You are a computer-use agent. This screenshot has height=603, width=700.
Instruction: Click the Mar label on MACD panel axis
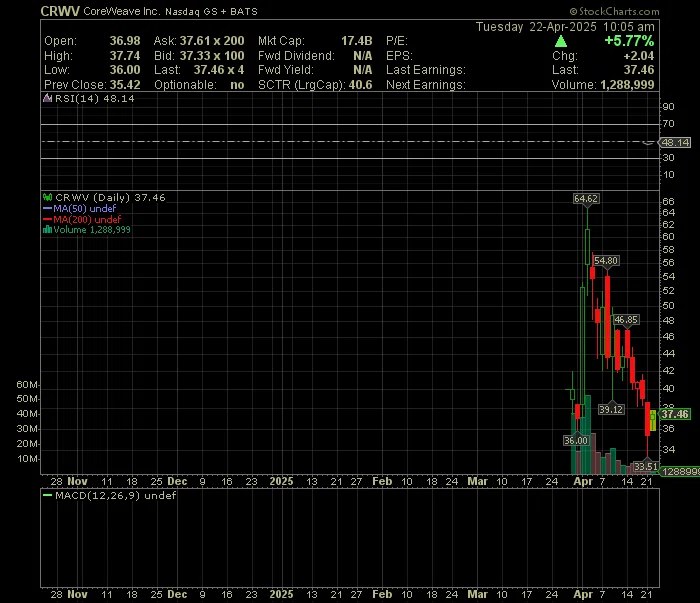(477, 594)
